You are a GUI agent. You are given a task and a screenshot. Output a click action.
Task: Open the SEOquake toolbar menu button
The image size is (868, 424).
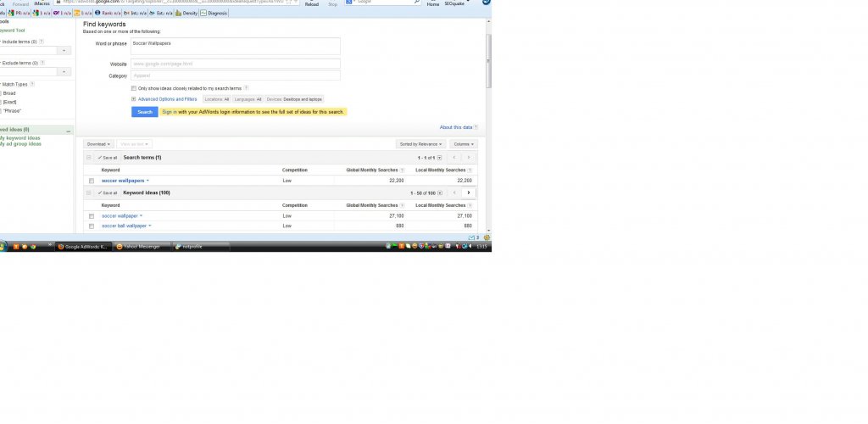pos(455,3)
